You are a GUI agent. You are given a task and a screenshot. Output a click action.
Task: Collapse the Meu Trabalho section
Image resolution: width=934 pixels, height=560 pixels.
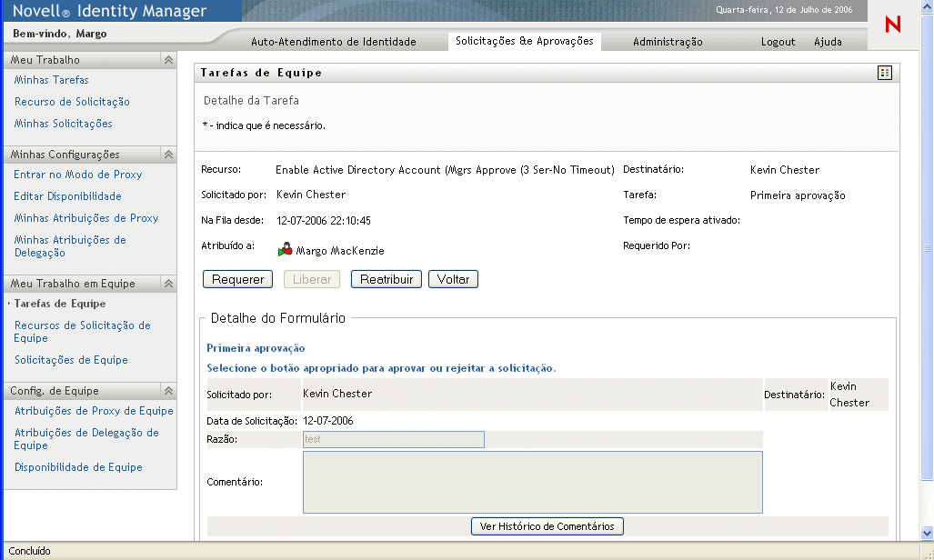click(168, 60)
